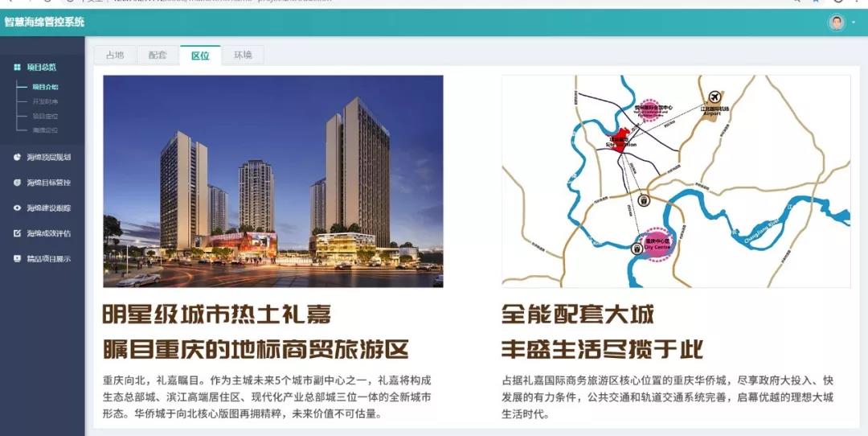Screen dimensions: 868x436
Task: Click the 项目总览 grid icon in sidebar
Action: click(17, 67)
